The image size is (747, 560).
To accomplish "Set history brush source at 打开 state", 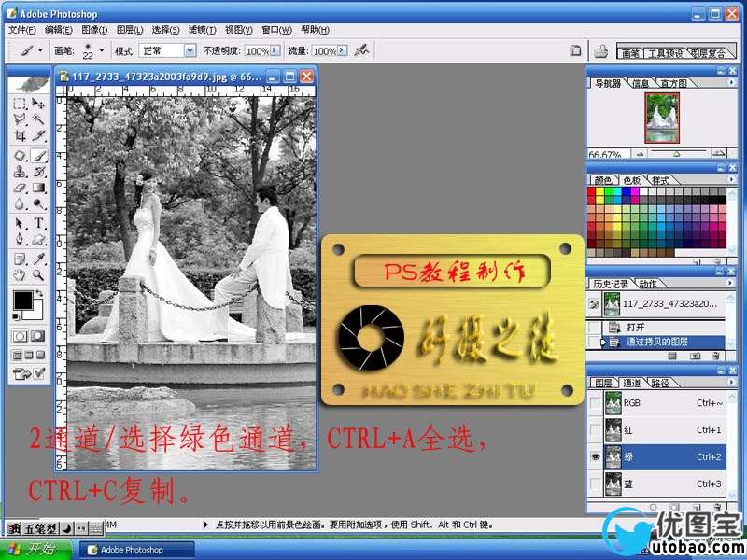I will tap(594, 328).
